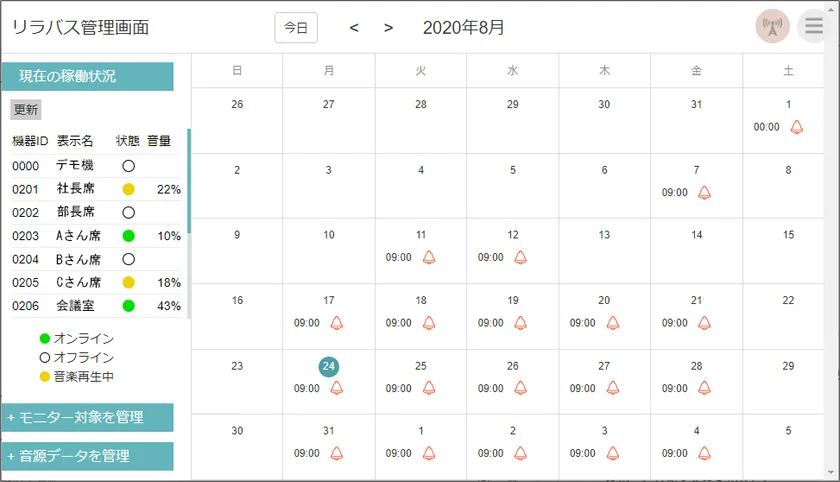Image resolution: width=840 pixels, height=482 pixels.
Task: Click the 社長席 yellow status indicator
Action: (128, 189)
